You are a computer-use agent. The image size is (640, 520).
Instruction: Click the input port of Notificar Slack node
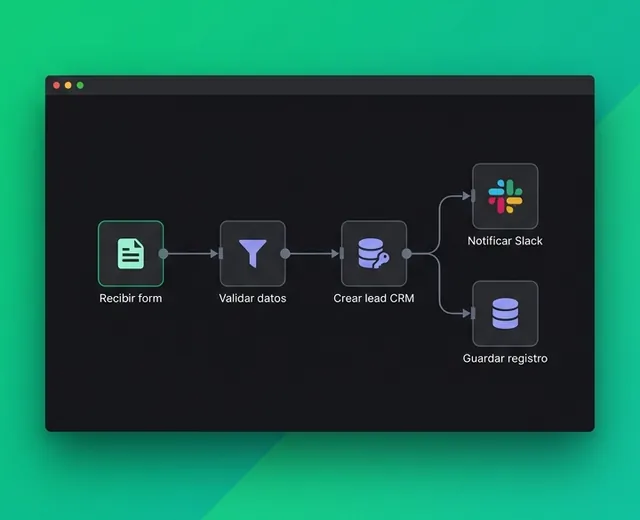coord(473,196)
